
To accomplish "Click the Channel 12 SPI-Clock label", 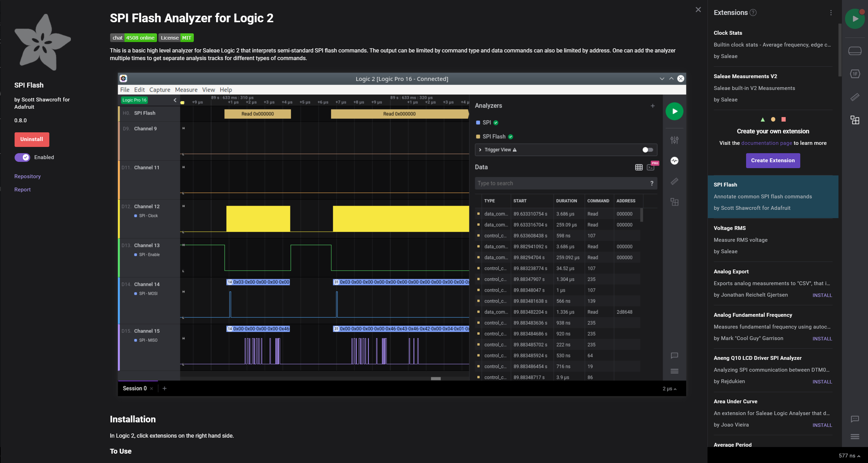I will [149, 216].
